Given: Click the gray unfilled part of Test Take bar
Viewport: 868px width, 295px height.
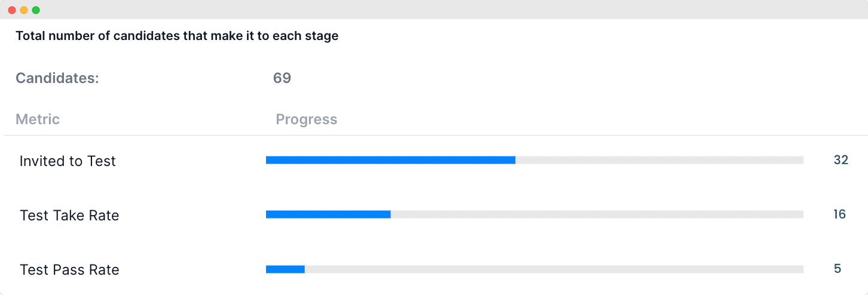Looking at the screenshot, I should click(597, 214).
